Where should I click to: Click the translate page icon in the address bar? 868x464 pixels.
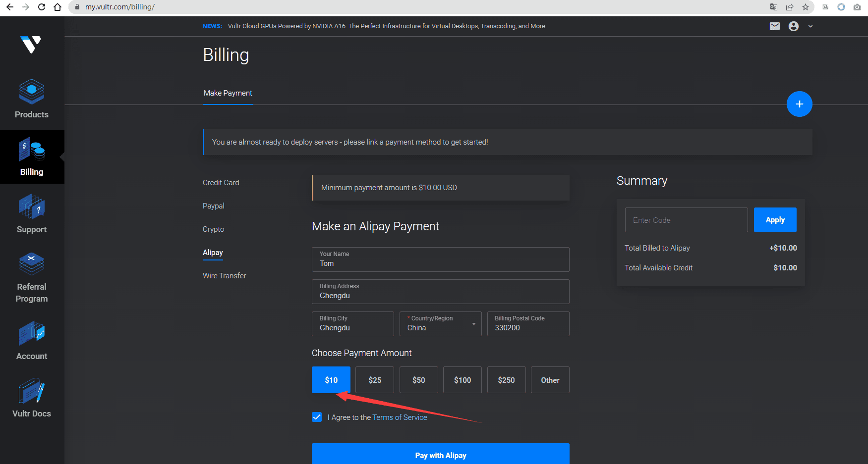(x=773, y=7)
